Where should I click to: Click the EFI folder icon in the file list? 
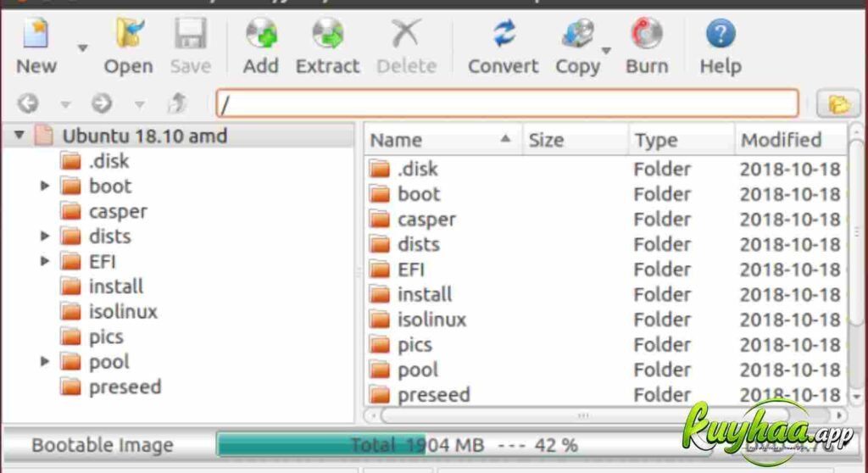point(380,270)
